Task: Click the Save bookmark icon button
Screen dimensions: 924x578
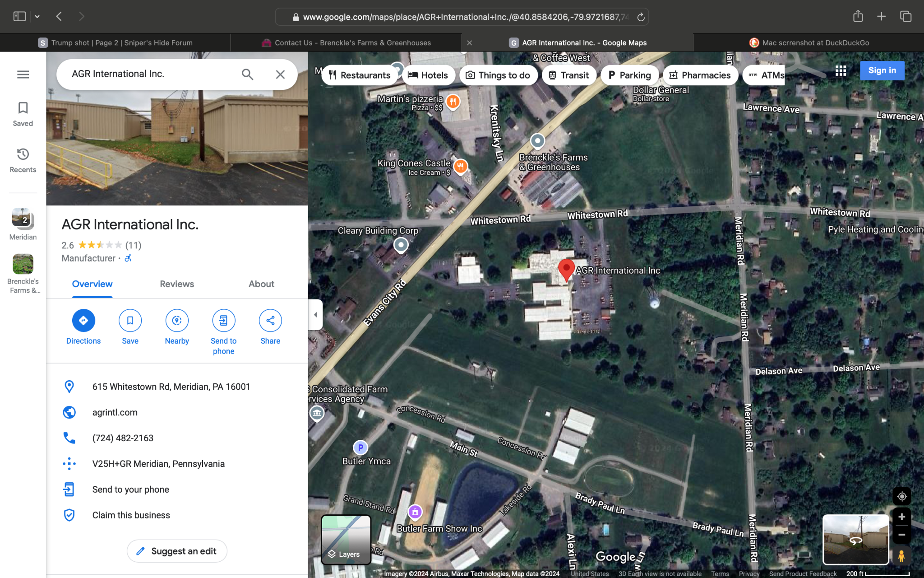Action: (130, 321)
